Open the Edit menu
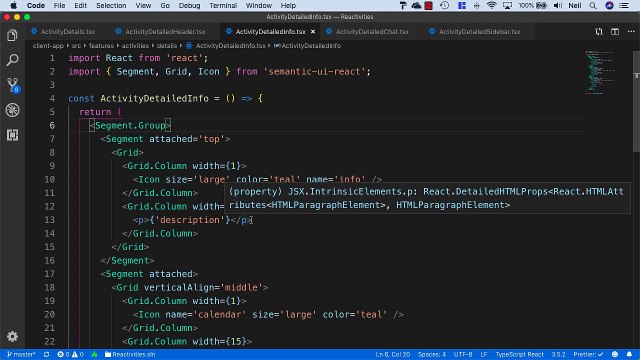Viewport: 640px width, 360px height. (80, 5)
